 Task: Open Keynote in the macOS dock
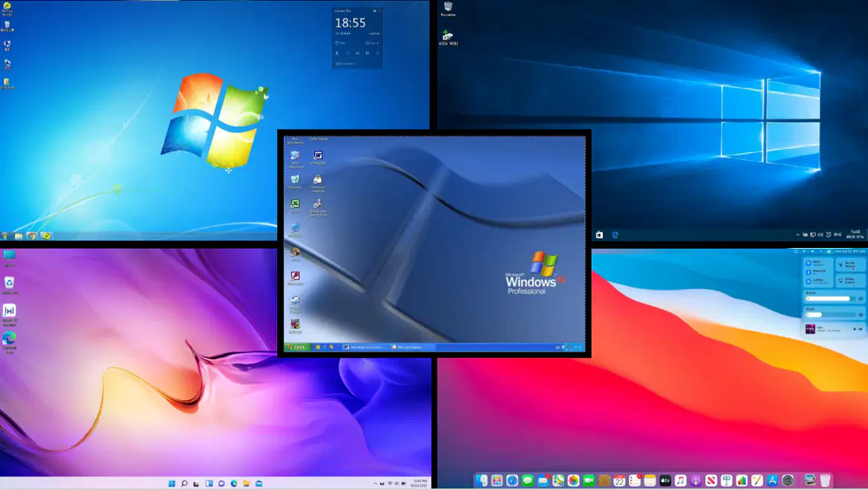click(x=726, y=480)
